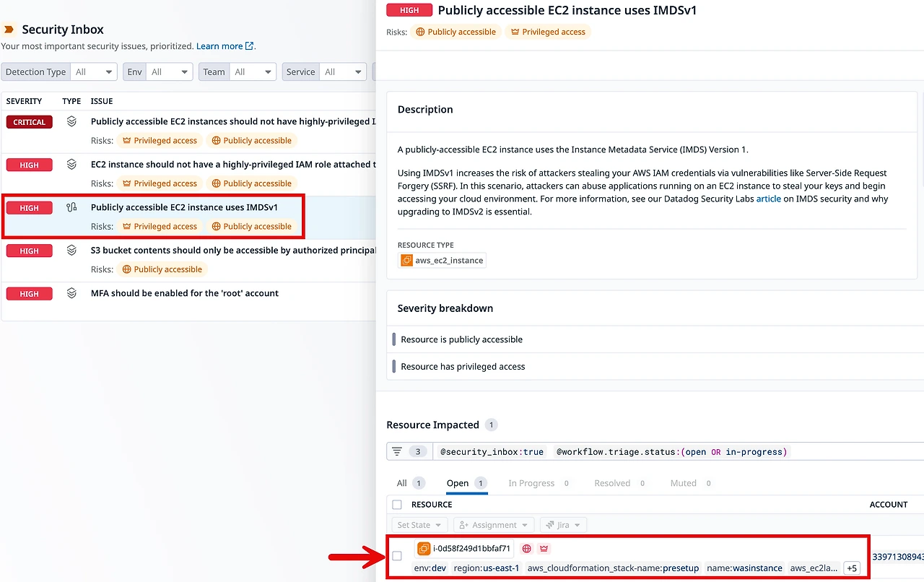
Task: Click the Jira logo icon in the Jira button
Action: pos(551,525)
